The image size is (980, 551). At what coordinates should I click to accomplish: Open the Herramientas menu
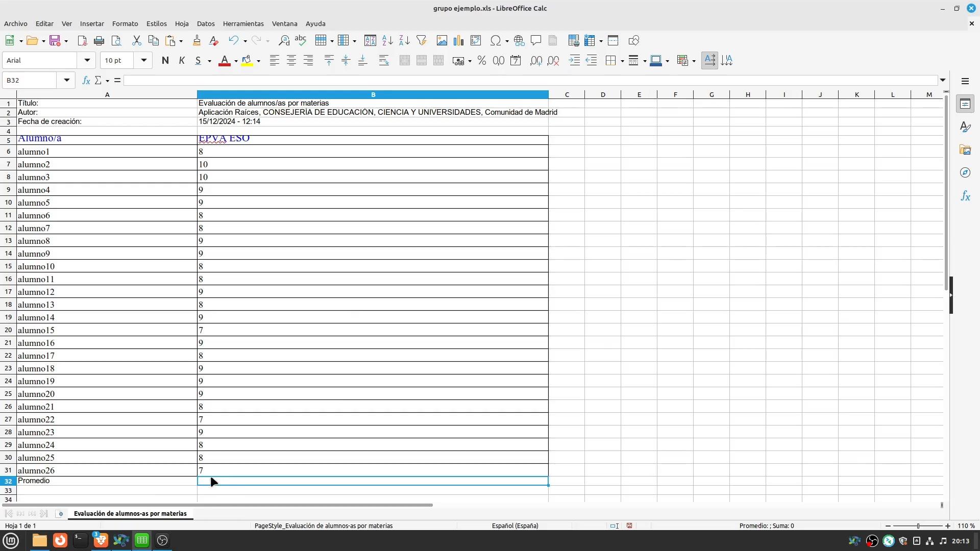coord(243,24)
